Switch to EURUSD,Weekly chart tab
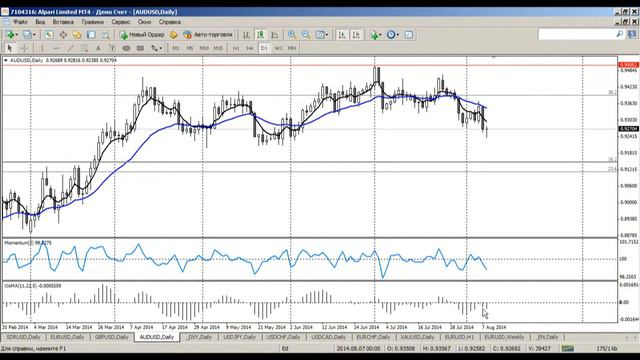This screenshot has width=640, height=360. (x=504, y=337)
